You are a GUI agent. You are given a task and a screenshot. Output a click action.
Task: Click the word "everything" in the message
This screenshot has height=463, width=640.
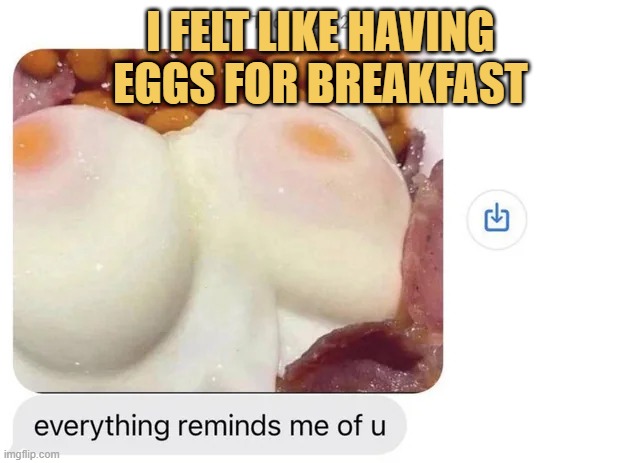(101, 426)
